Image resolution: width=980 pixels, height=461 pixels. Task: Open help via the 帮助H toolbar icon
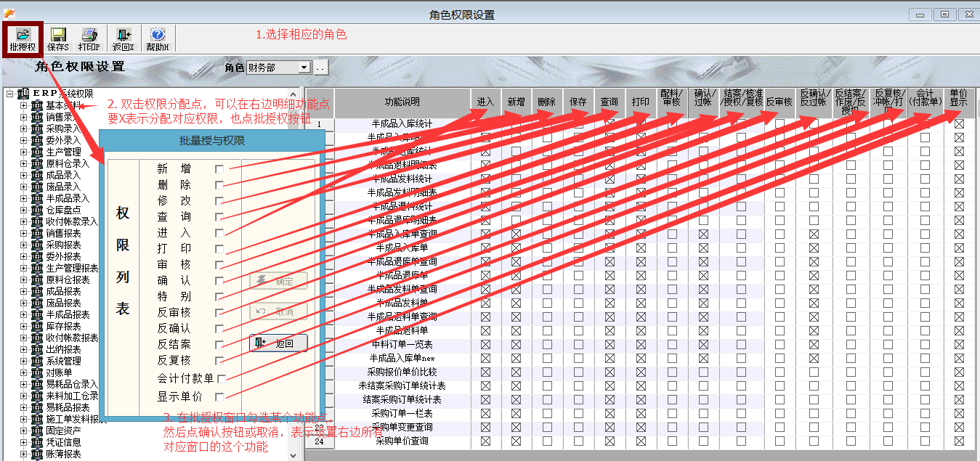158,37
